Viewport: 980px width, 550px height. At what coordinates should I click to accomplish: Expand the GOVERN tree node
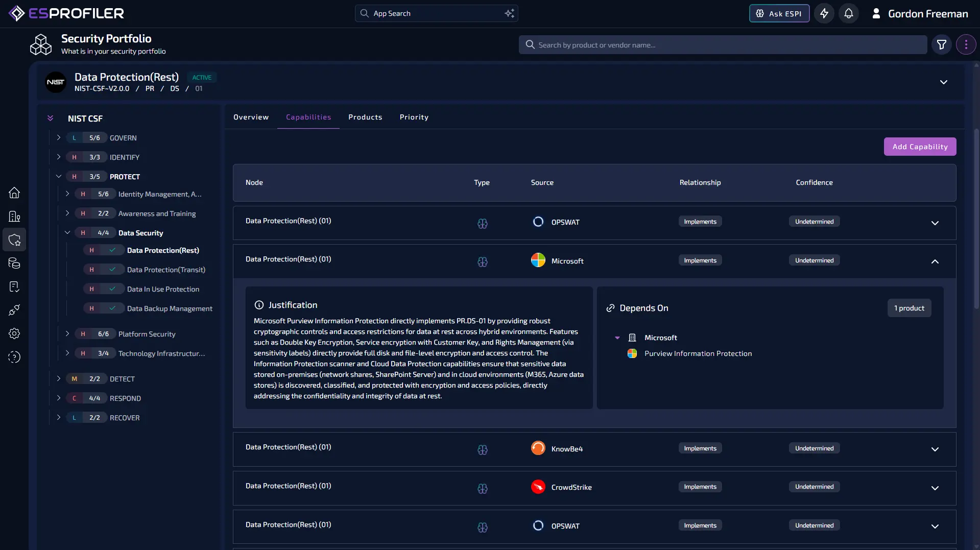(59, 138)
